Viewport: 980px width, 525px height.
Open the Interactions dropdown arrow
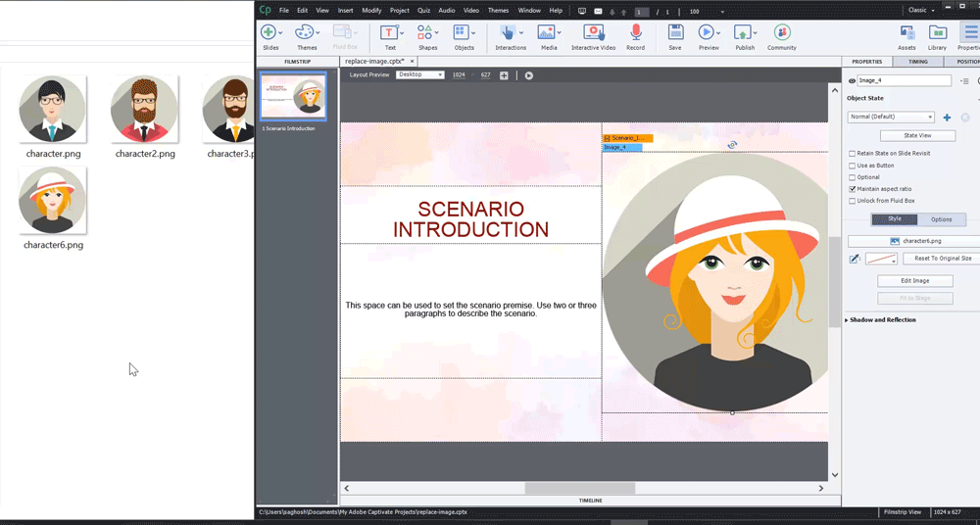pyautogui.click(x=521, y=32)
